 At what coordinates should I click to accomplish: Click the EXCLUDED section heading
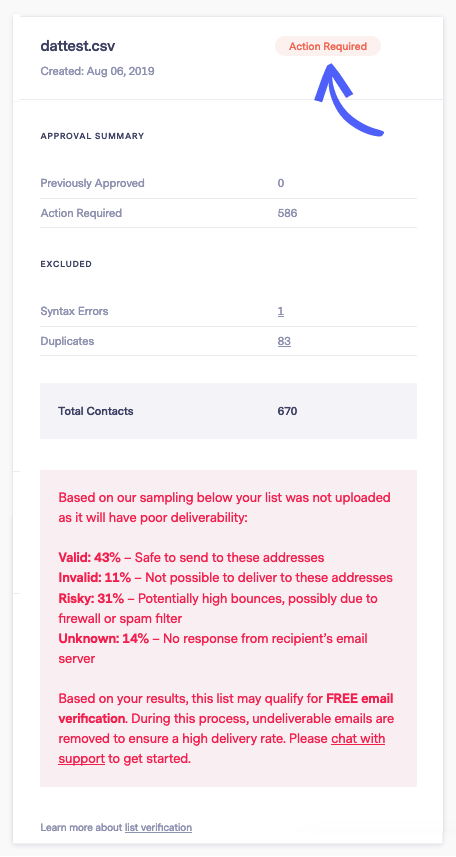click(x=66, y=264)
